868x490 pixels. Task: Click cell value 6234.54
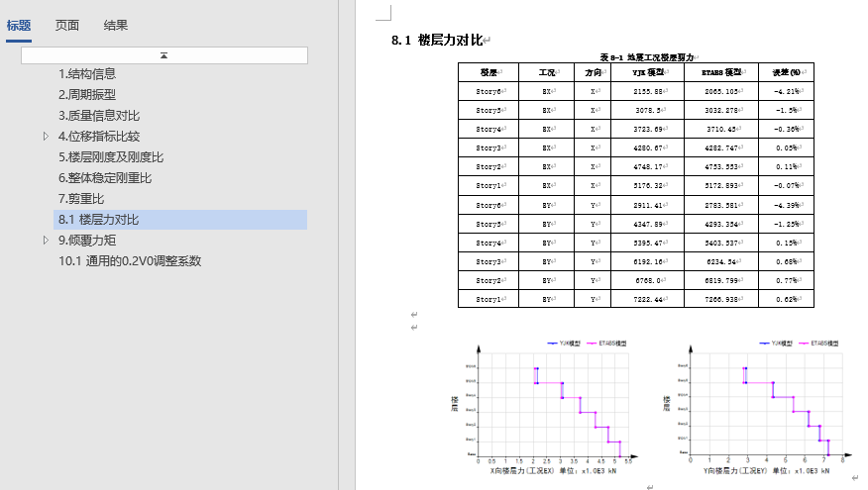(720, 262)
